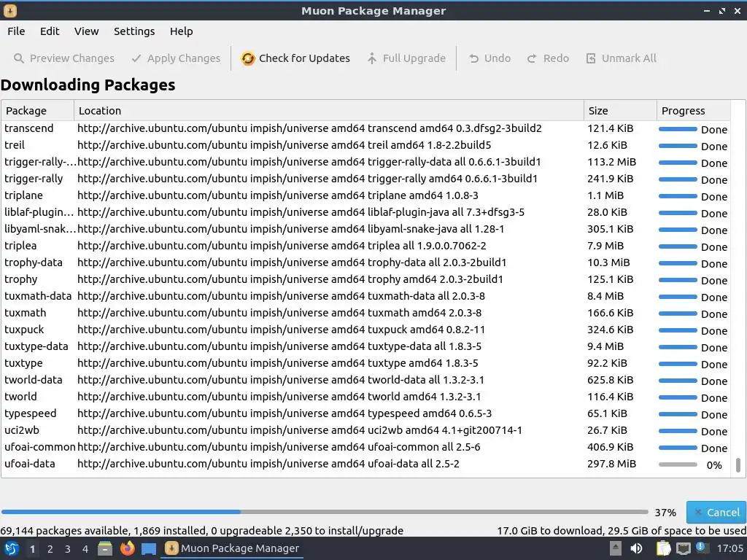The width and height of the screenshot is (747, 560).
Task: Select the trophy-data package row
Action: click(365, 262)
